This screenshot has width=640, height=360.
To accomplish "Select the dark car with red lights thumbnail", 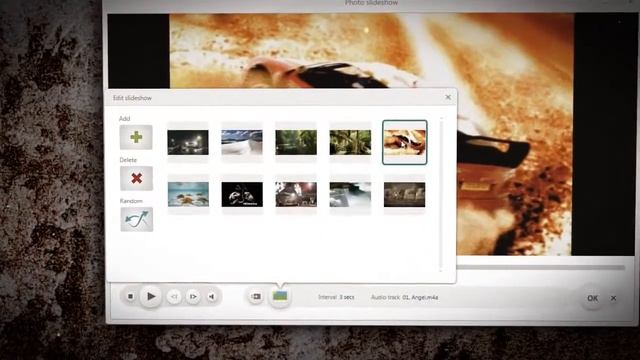I will [x=296, y=194].
